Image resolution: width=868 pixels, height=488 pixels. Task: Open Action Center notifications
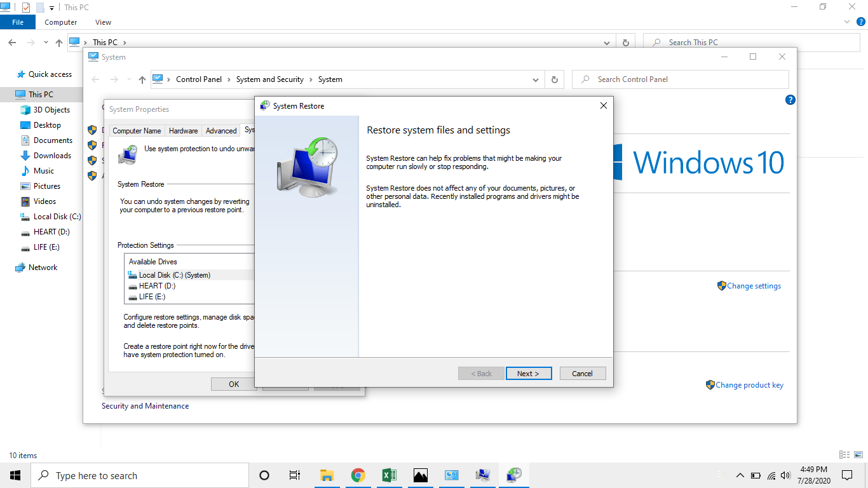pos(847,475)
